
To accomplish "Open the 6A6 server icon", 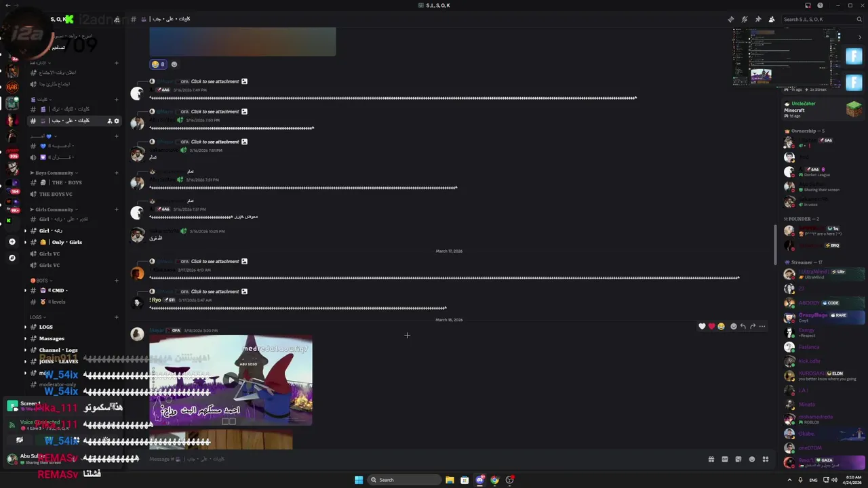I will [x=12, y=87].
